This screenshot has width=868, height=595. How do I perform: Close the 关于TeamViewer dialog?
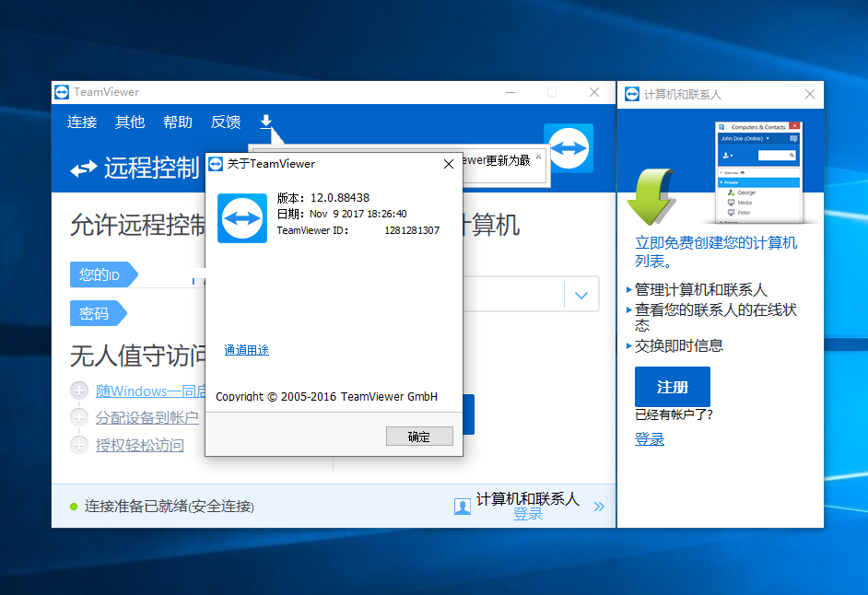(449, 164)
